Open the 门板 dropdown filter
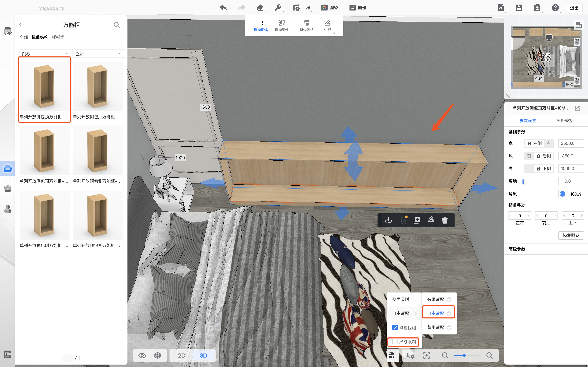The image size is (588, 367). pyautogui.click(x=45, y=54)
